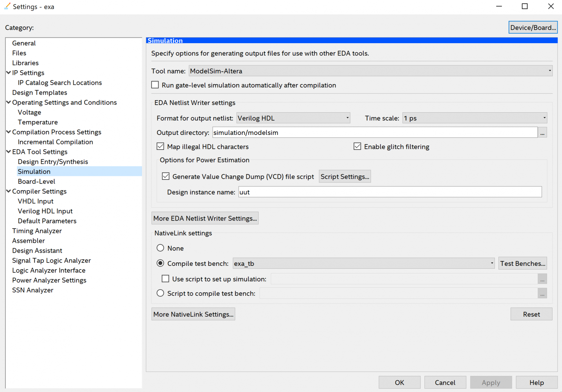Click the Design instance name field
This screenshot has width=562, height=392.
click(x=390, y=192)
